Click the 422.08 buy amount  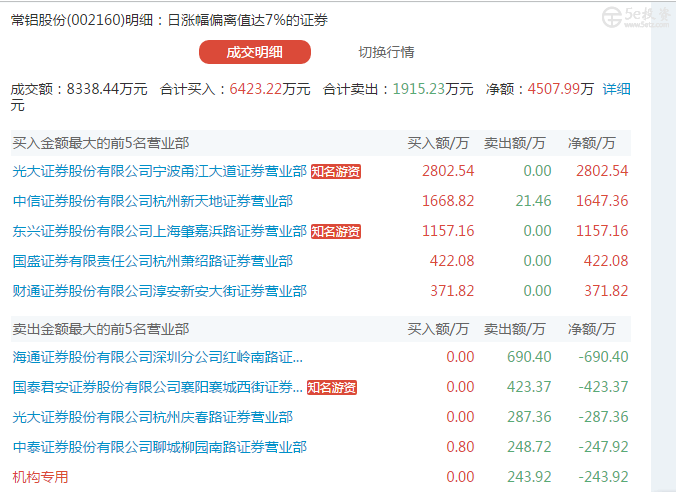coord(452,260)
